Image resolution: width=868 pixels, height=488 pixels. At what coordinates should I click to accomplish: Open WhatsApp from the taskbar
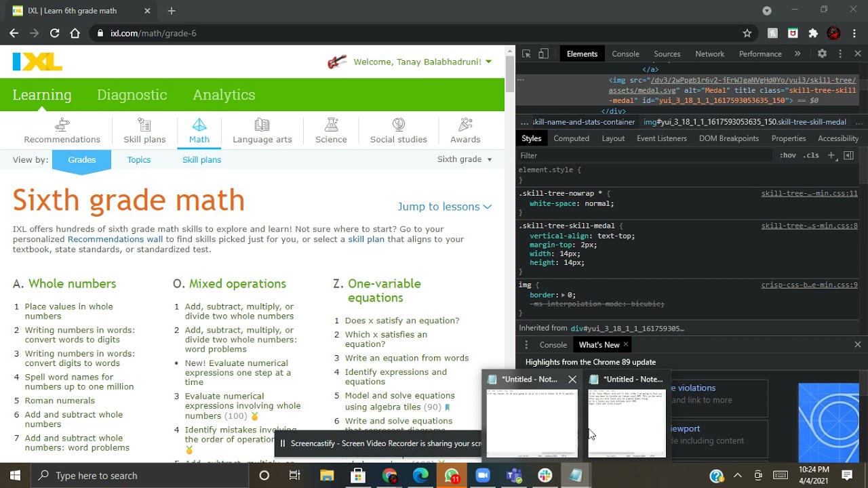pos(452,475)
